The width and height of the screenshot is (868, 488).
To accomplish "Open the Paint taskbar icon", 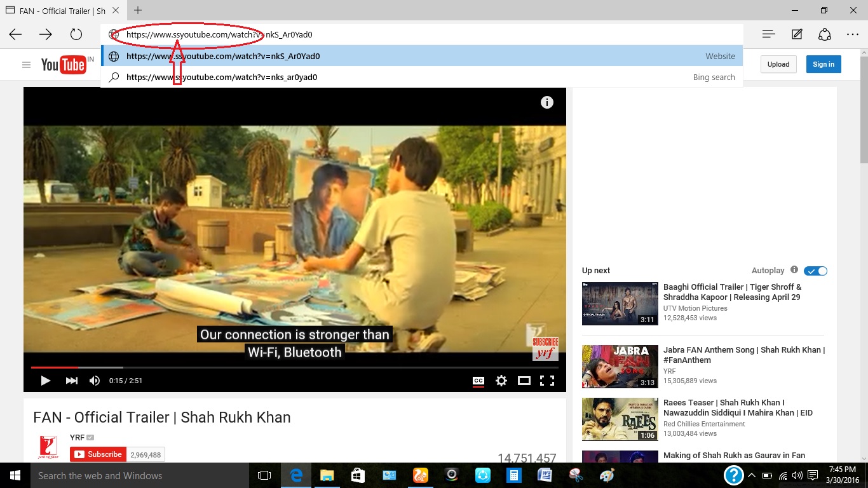I will [607, 475].
